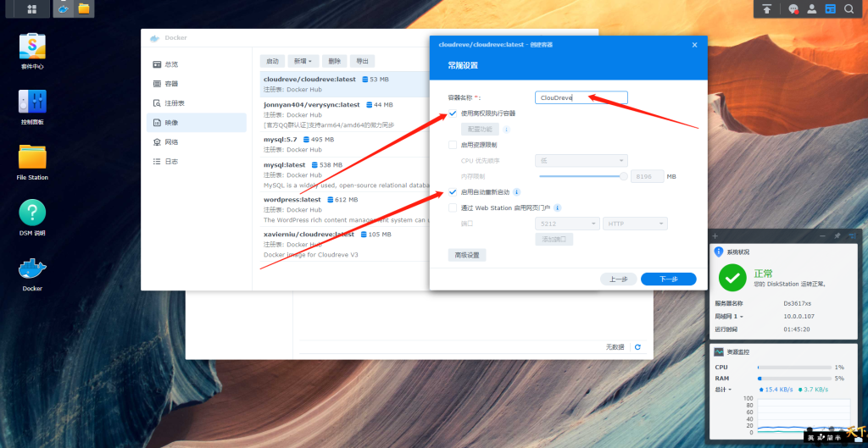Expand Total selector in Resource Monitor

pyautogui.click(x=724, y=390)
